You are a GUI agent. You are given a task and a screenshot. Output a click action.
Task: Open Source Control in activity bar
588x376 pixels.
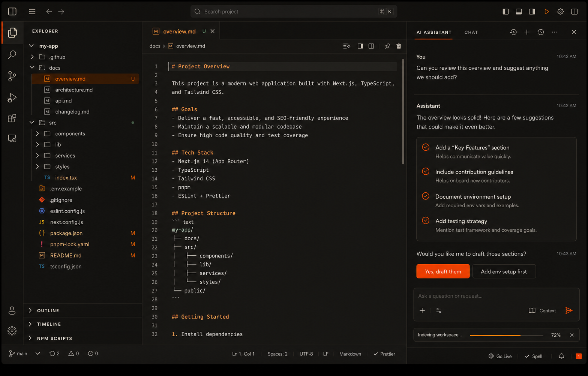coord(12,76)
